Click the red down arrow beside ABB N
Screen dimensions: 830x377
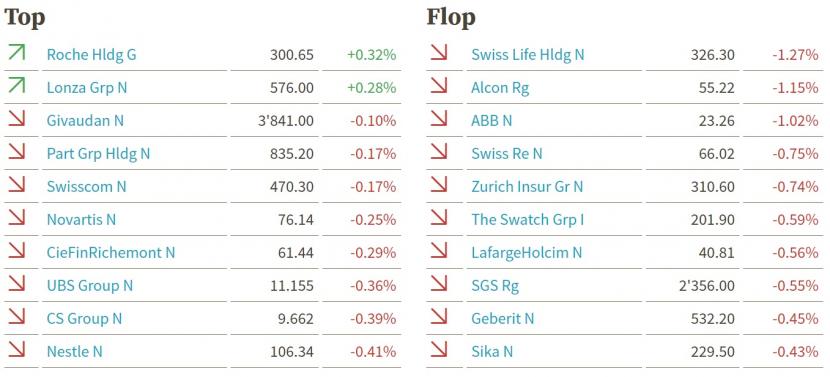pos(439,119)
